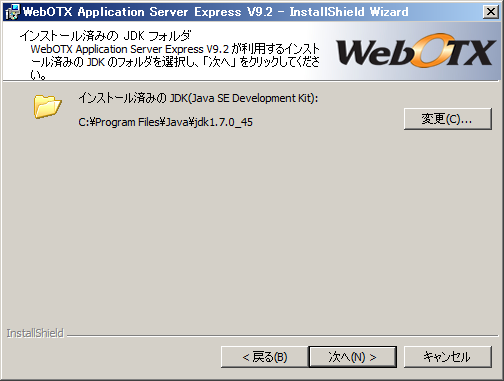
Task: Click the yellow JDK folder icon
Action: (47, 106)
